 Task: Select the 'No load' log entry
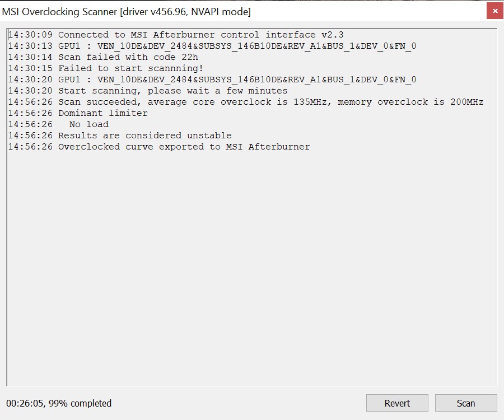(88, 124)
